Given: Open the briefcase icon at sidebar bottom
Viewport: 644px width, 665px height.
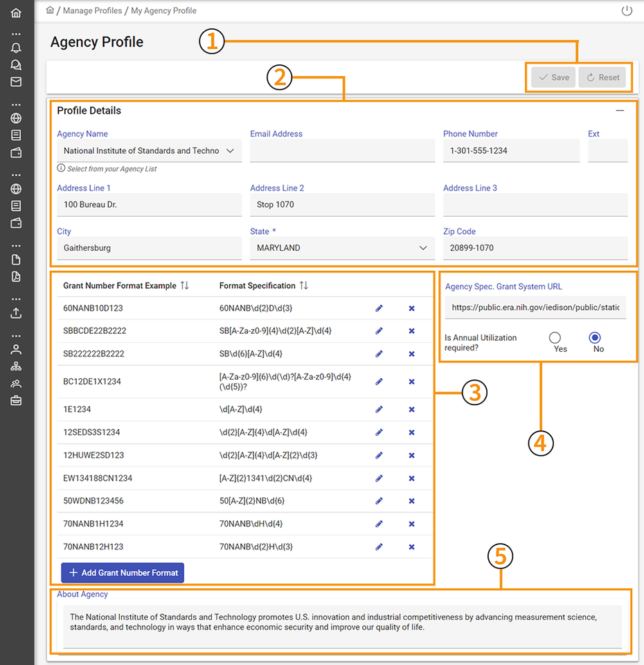Looking at the screenshot, I should (16, 400).
